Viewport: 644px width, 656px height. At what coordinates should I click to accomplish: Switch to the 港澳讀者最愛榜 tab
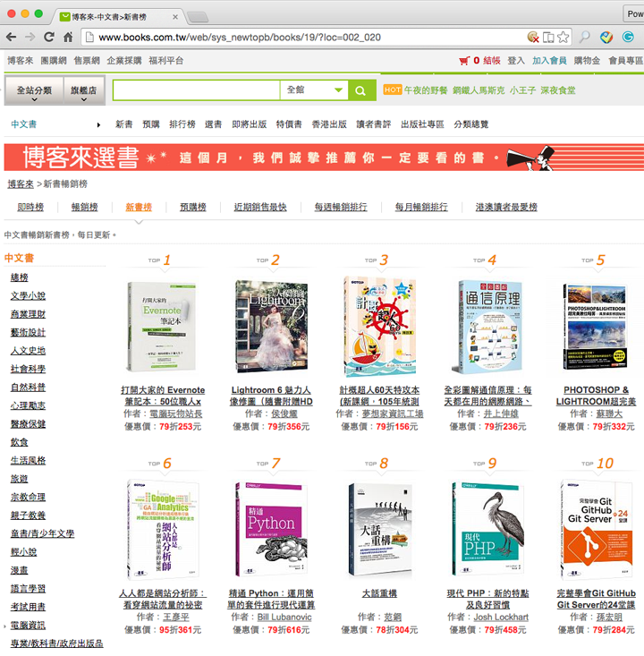coord(506,207)
